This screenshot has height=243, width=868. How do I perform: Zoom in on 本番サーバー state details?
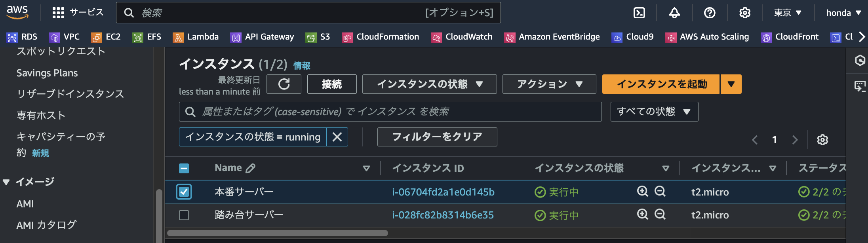coord(642,192)
